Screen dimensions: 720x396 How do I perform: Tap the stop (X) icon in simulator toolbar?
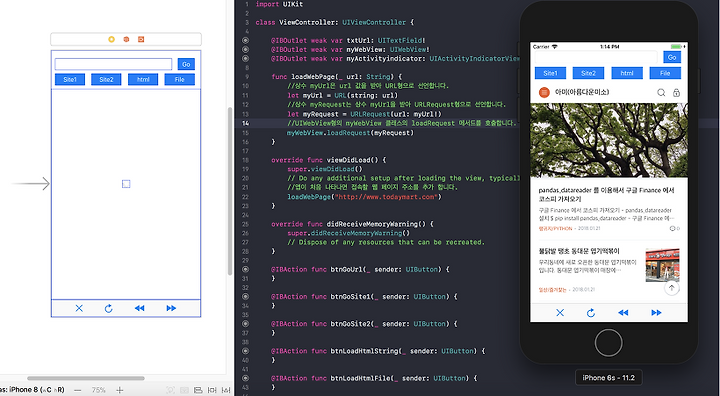(560, 313)
